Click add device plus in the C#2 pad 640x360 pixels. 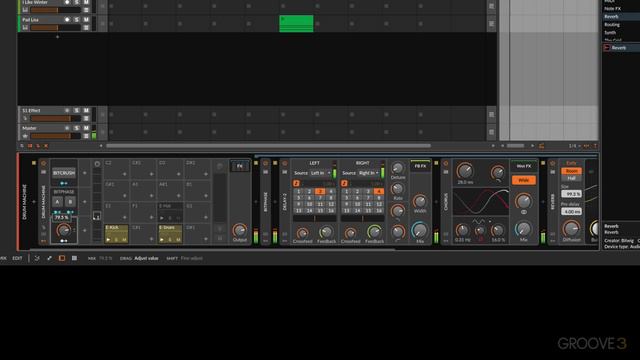[x=151, y=174]
